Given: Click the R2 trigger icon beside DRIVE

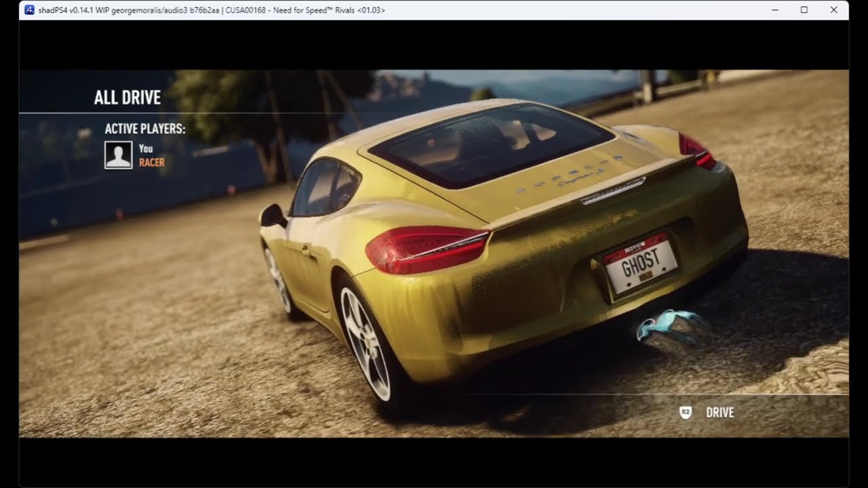Looking at the screenshot, I should coord(686,412).
